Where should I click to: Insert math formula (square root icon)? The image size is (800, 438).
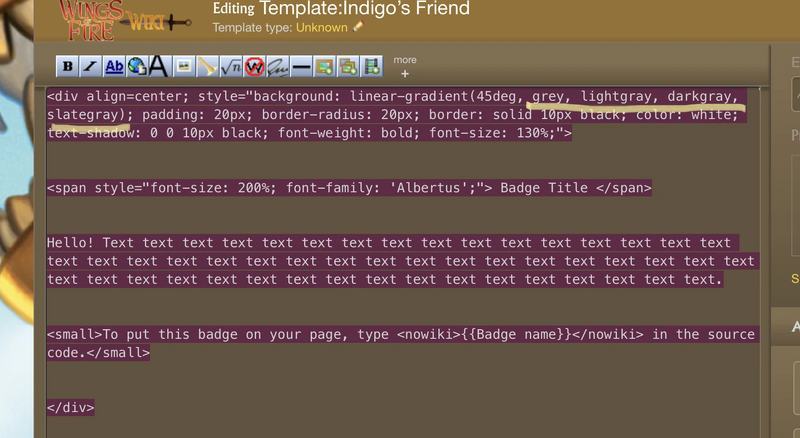coord(230,67)
